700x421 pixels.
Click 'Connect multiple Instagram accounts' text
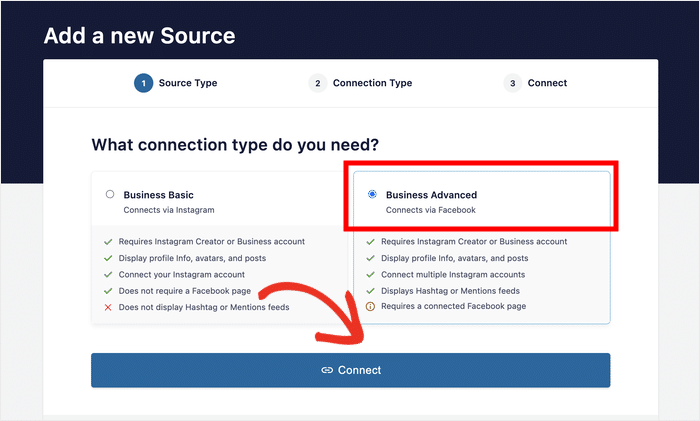pyautogui.click(x=453, y=275)
